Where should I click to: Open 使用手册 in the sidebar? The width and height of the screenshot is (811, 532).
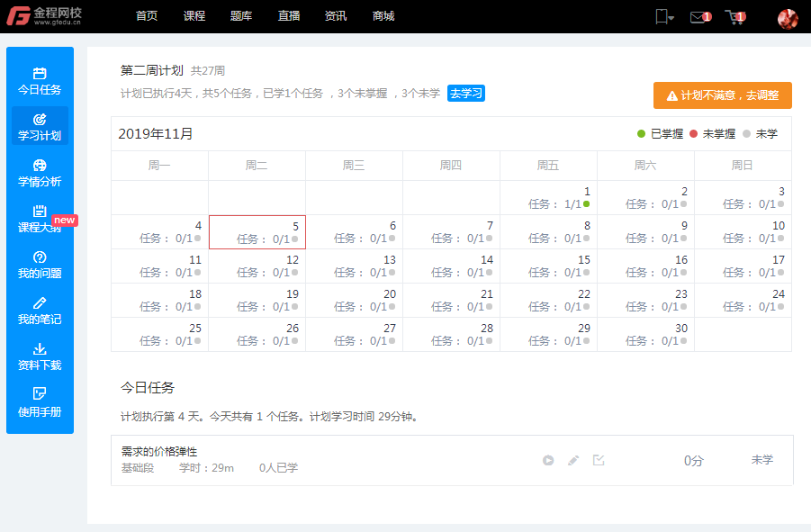pyautogui.click(x=40, y=402)
